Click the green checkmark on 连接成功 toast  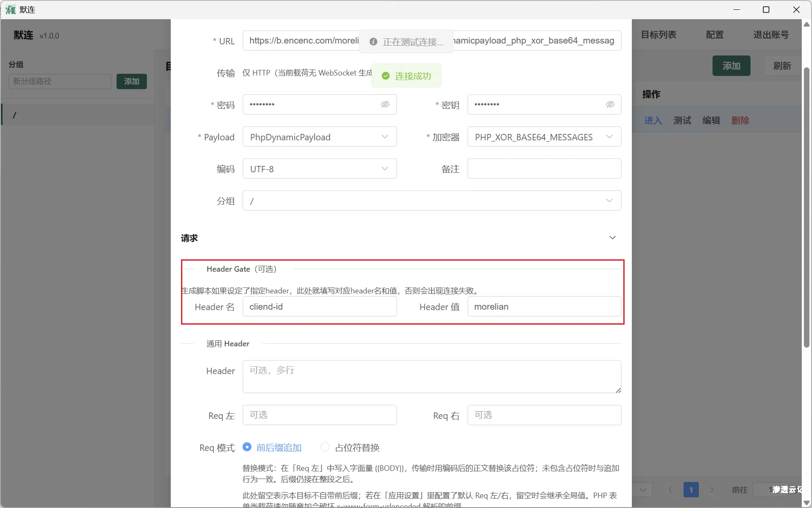386,75
